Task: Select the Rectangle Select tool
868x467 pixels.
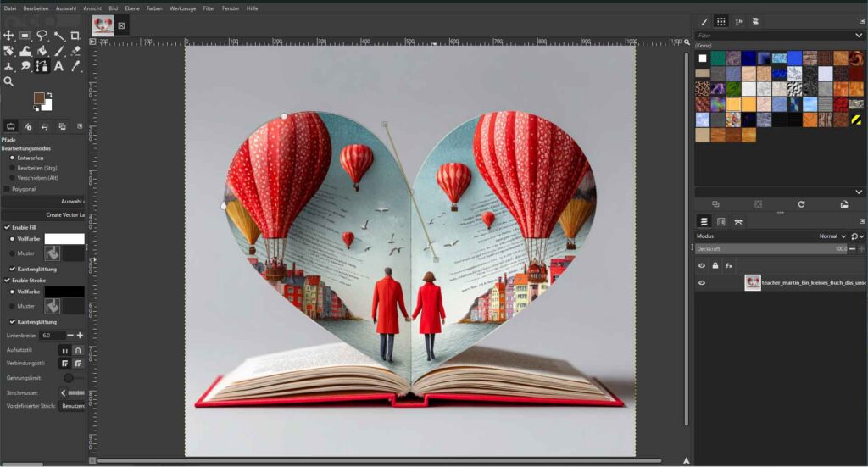Action: 25,36
